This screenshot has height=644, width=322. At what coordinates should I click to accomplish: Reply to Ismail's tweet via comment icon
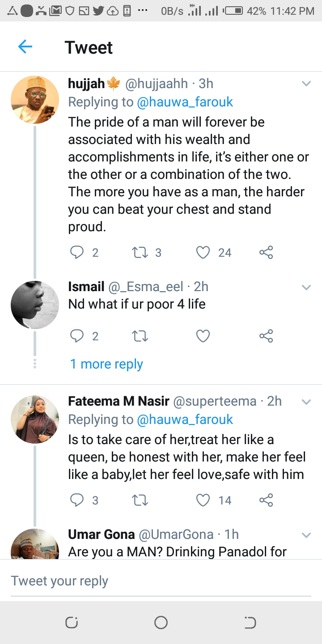(x=77, y=336)
